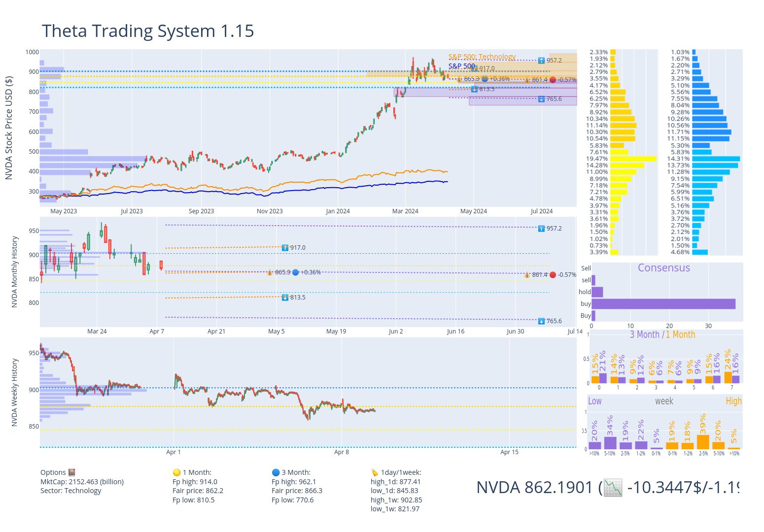Click the NVDA Weekly History axis title
The width and height of the screenshot is (764, 532).
(x=14, y=392)
